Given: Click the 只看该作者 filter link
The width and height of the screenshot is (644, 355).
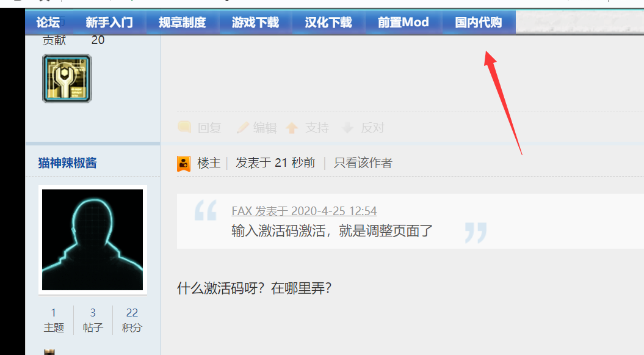Looking at the screenshot, I should [x=363, y=163].
